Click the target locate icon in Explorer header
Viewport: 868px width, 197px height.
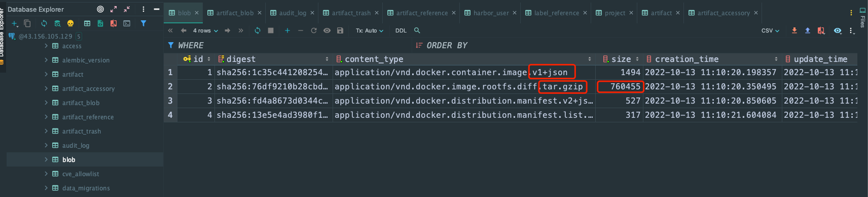tap(100, 9)
